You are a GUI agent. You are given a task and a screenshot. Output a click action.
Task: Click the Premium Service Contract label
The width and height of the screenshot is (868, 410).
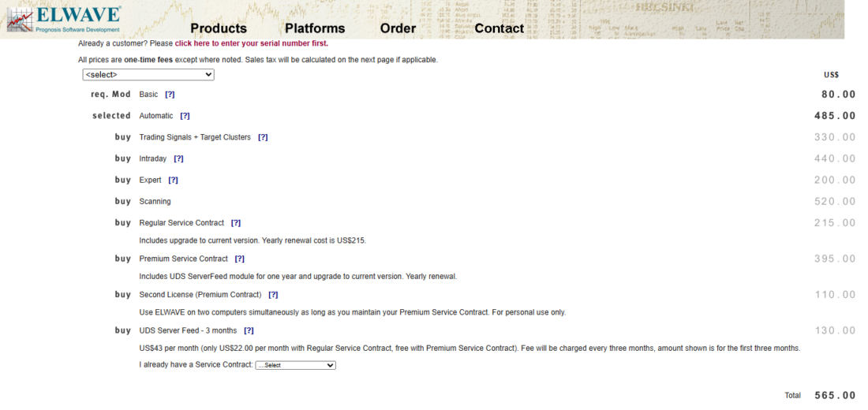click(183, 259)
